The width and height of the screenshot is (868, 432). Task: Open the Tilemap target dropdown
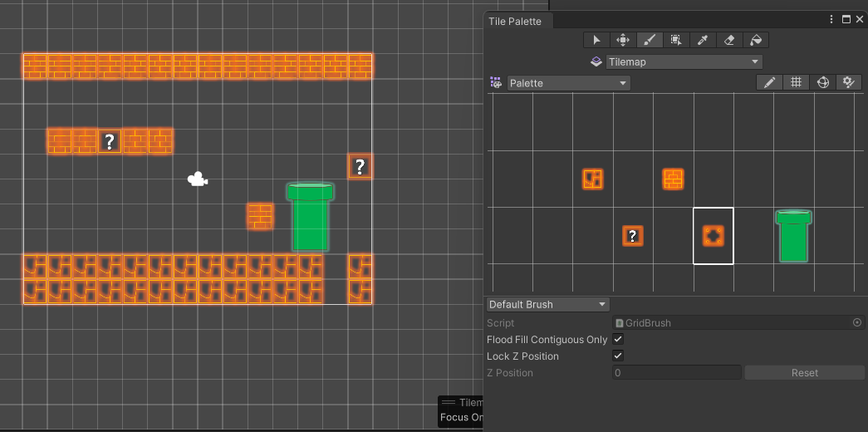684,61
